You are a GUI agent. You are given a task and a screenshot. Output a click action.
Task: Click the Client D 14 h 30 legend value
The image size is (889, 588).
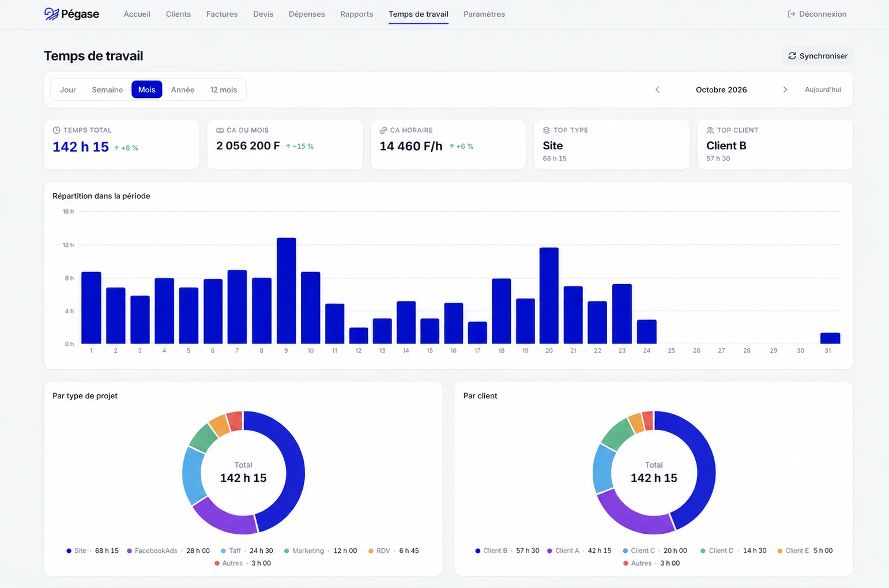click(x=755, y=551)
